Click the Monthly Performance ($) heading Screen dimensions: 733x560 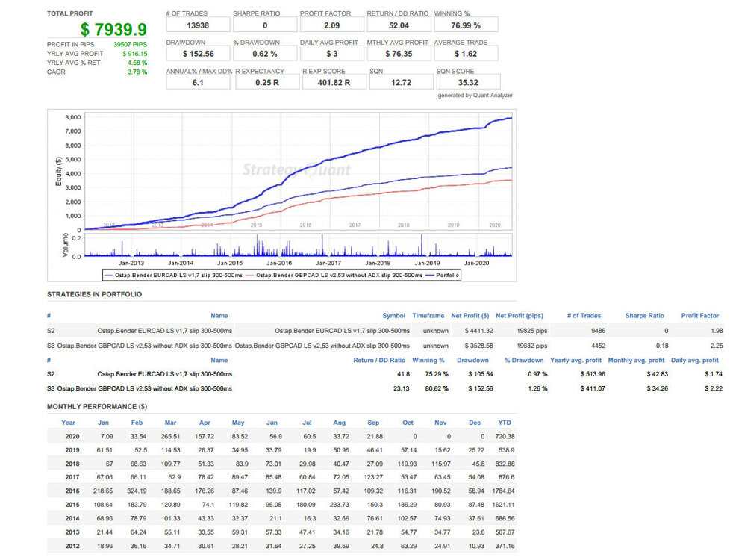[x=97, y=407]
